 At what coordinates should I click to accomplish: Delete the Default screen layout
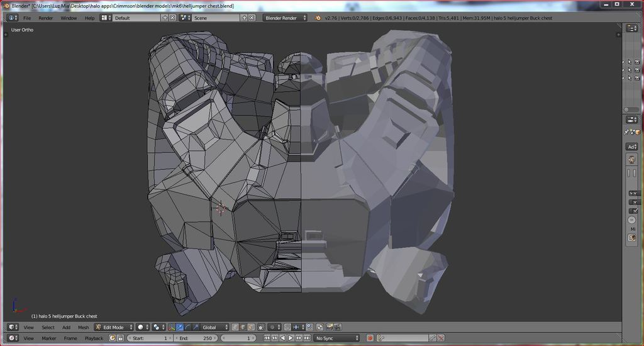172,18
